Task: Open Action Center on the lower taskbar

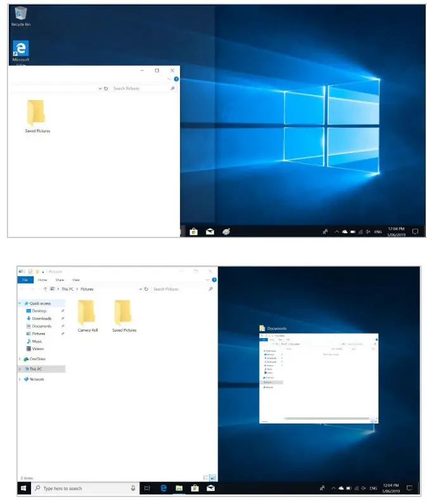Action: pos(409,488)
